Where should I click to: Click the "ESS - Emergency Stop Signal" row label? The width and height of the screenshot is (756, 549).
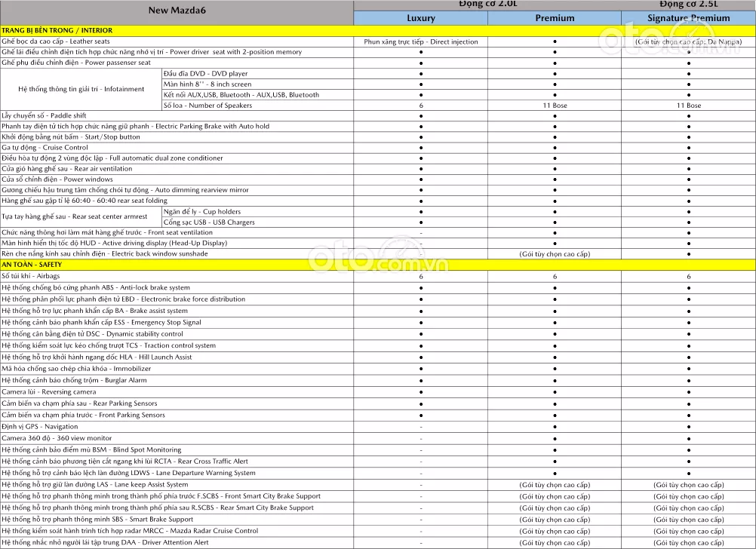point(101,323)
